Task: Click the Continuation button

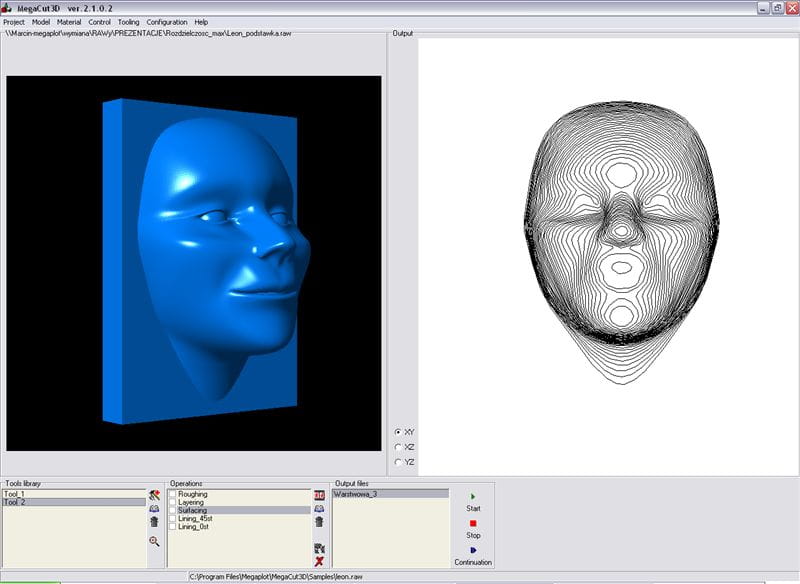Action: [x=473, y=556]
